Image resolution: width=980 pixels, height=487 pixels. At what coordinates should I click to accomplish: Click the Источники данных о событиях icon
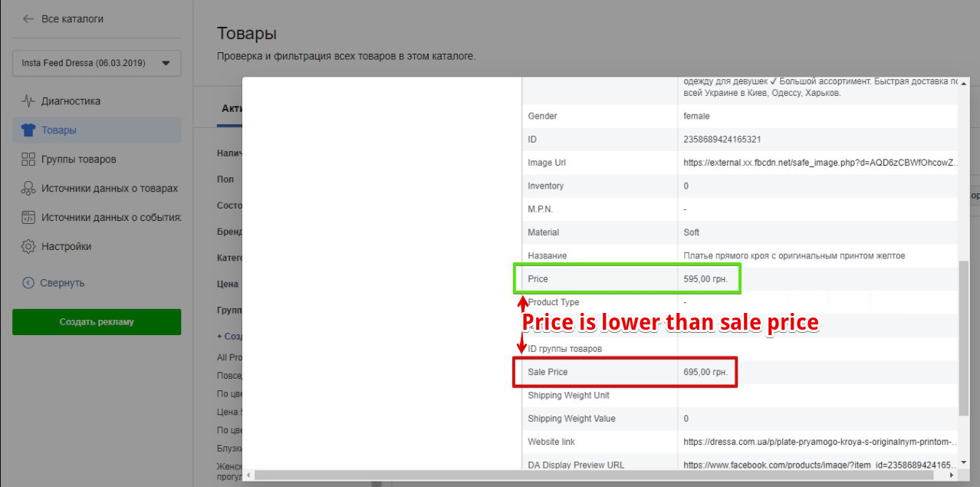[28, 218]
